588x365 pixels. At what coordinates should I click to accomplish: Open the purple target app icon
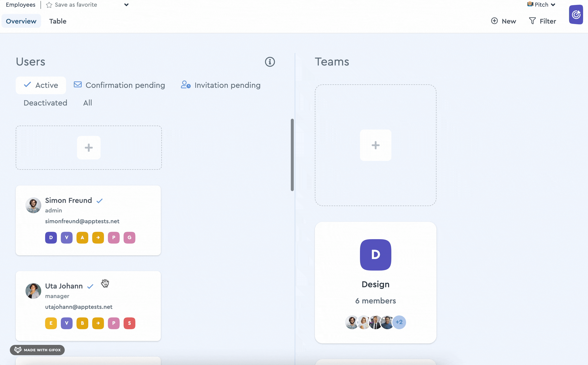click(x=576, y=15)
